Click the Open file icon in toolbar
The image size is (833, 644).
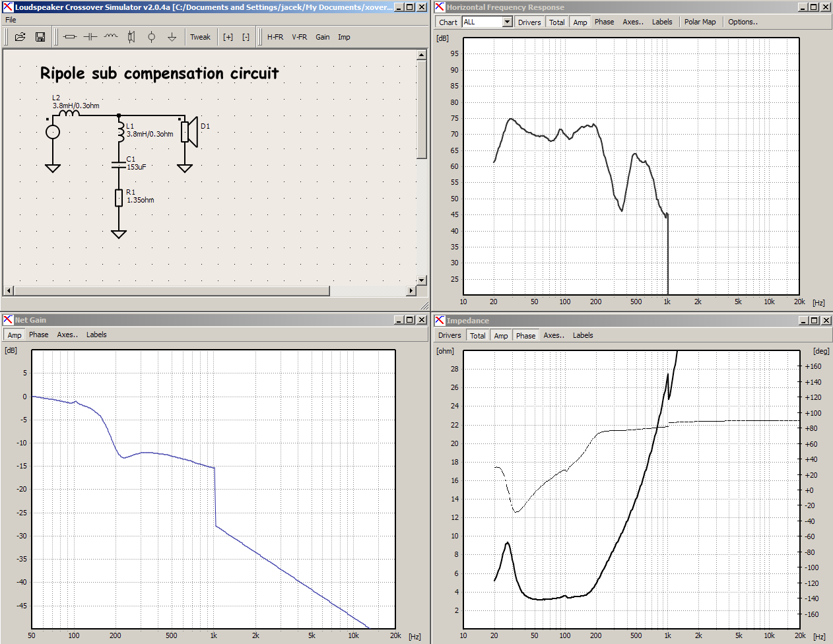[20, 37]
